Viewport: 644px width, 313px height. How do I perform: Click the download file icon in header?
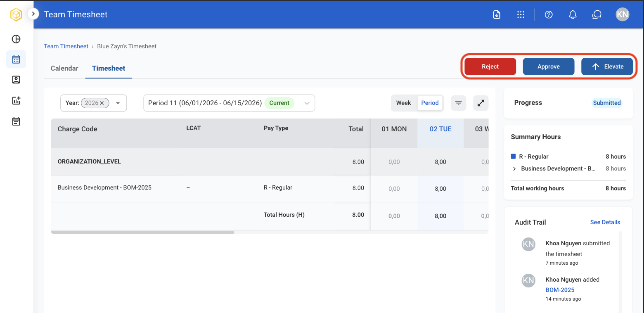(x=497, y=14)
